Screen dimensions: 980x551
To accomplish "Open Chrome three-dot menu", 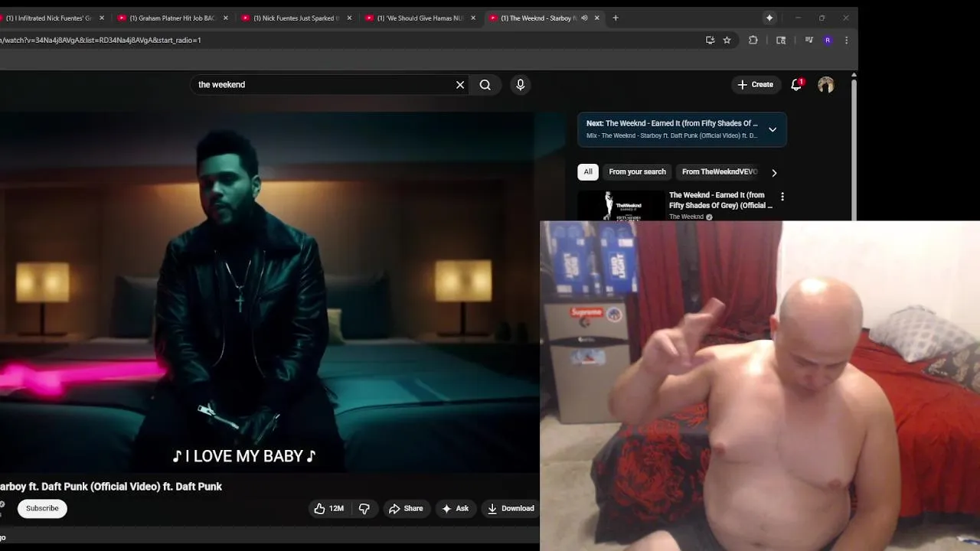I will (846, 40).
